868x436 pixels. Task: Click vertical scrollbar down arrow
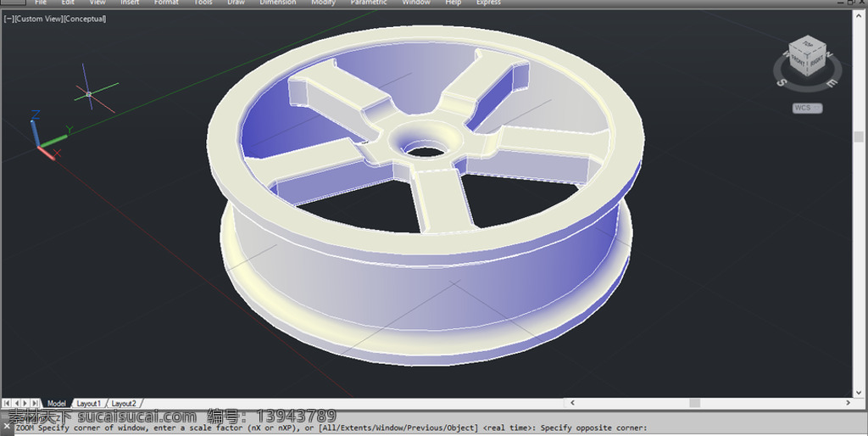coord(859,393)
